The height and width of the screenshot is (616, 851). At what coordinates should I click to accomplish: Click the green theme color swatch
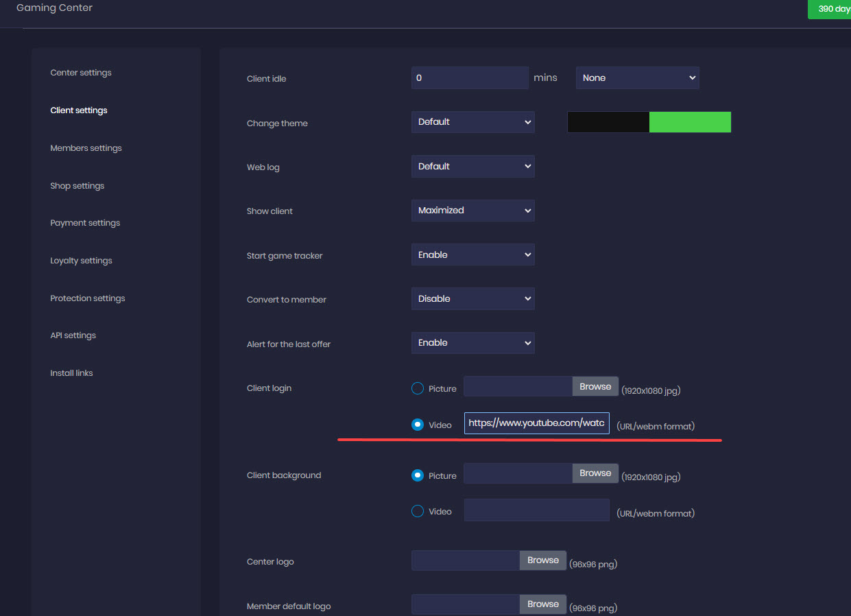690,122
